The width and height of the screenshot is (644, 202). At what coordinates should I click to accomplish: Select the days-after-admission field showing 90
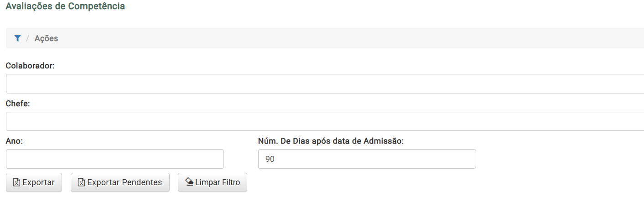click(367, 159)
